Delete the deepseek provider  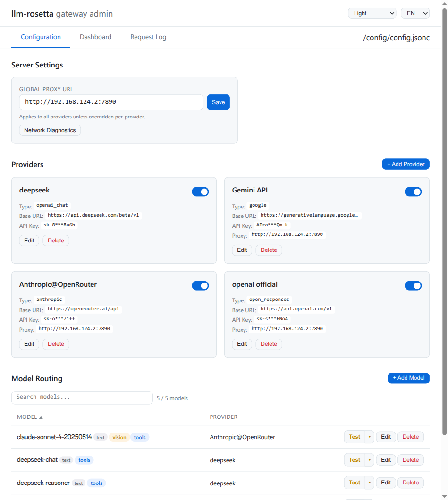coord(56,241)
